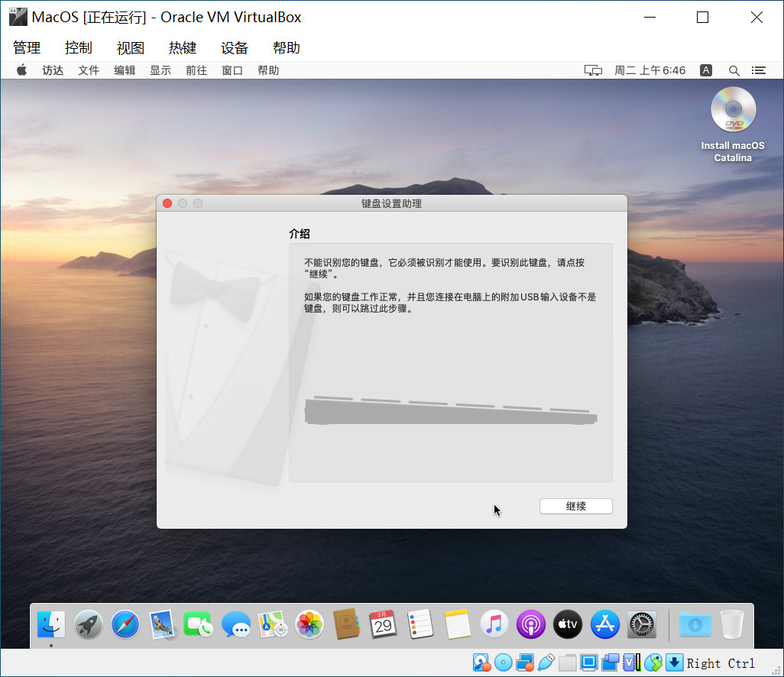Open Reminders list icon in Dock
This screenshot has height=677, width=784.
pos(420,625)
